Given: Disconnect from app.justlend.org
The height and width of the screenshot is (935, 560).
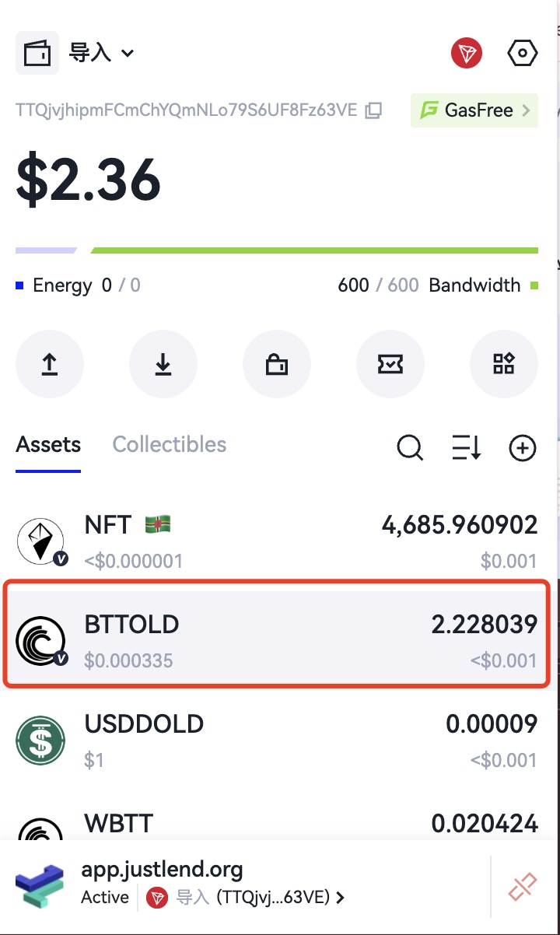Looking at the screenshot, I should coord(523,887).
